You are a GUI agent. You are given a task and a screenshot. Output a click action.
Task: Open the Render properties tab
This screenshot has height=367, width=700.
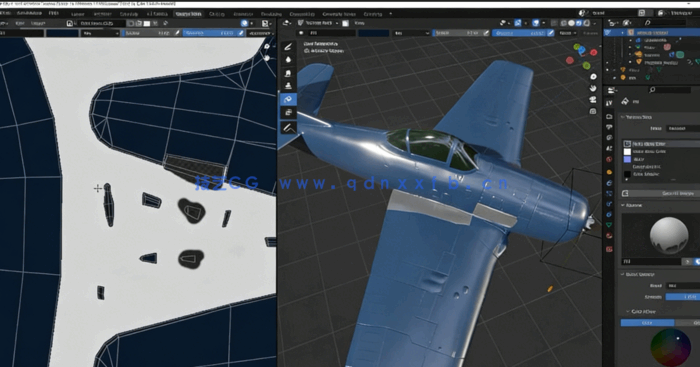(609, 116)
